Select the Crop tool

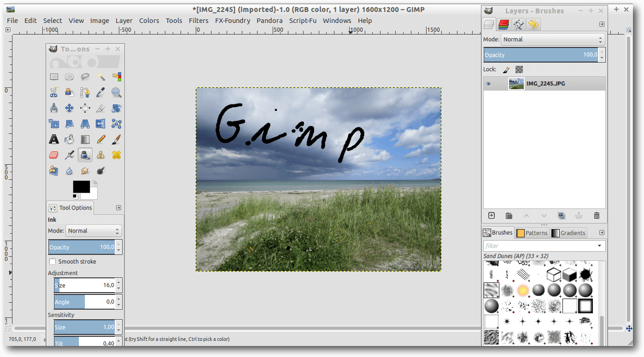(101, 108)
